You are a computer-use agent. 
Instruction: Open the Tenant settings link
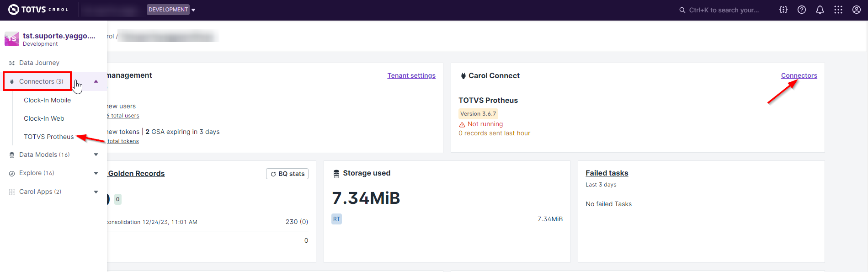[x=411, y=75]
